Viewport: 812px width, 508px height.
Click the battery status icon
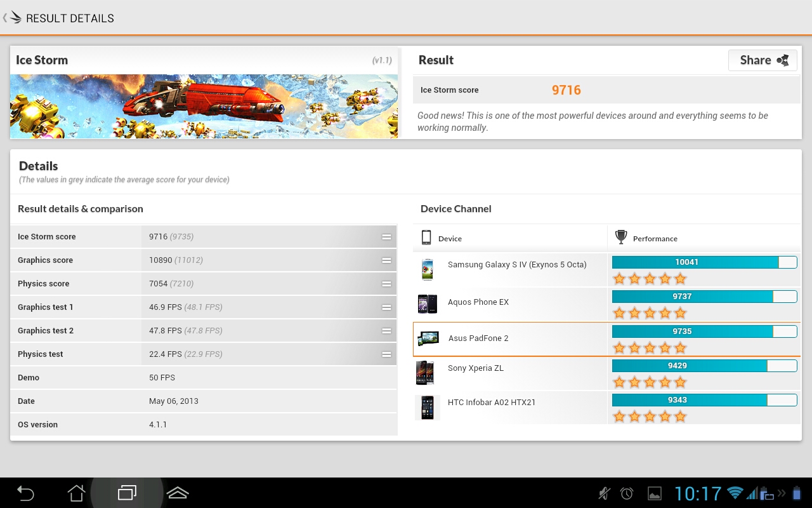[x=797, y=493]
